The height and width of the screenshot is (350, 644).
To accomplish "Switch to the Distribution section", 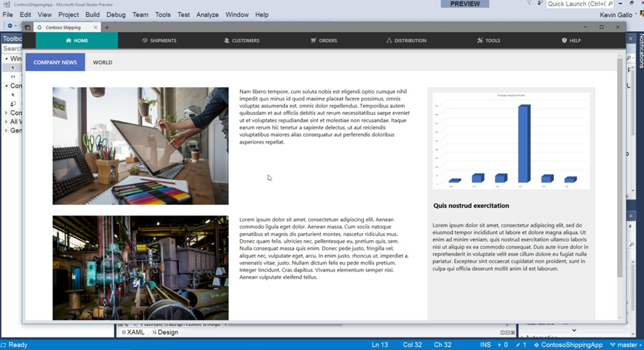I will pyautogui.click(x=406, y=41).
